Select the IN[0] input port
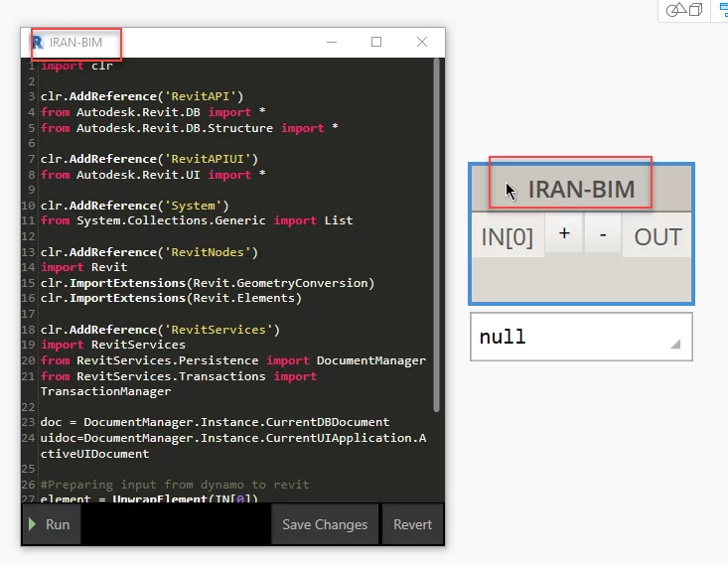This screenshot has width=728, height=565. pos(507,237)
